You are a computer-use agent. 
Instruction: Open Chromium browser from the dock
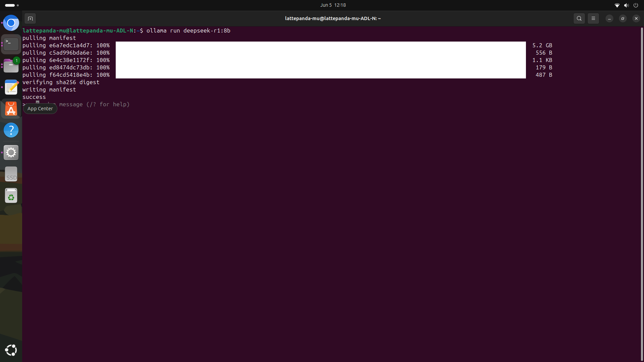(11, 23)
